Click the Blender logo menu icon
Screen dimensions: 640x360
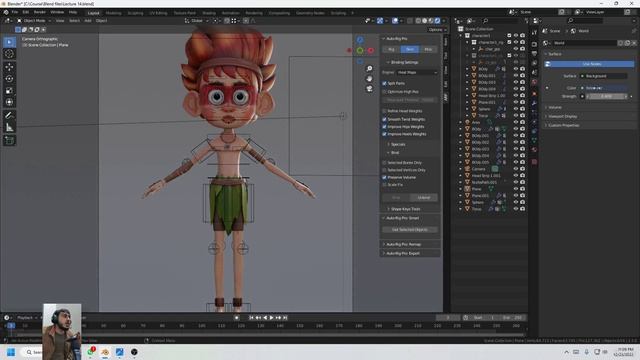point(6,12)
